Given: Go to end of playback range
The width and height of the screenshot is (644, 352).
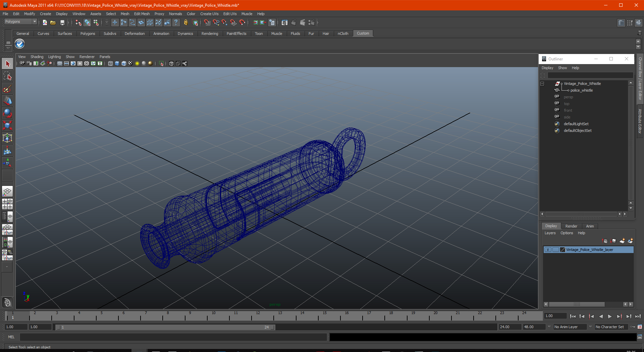Looking at the screenshot, I should pos(638,316).
